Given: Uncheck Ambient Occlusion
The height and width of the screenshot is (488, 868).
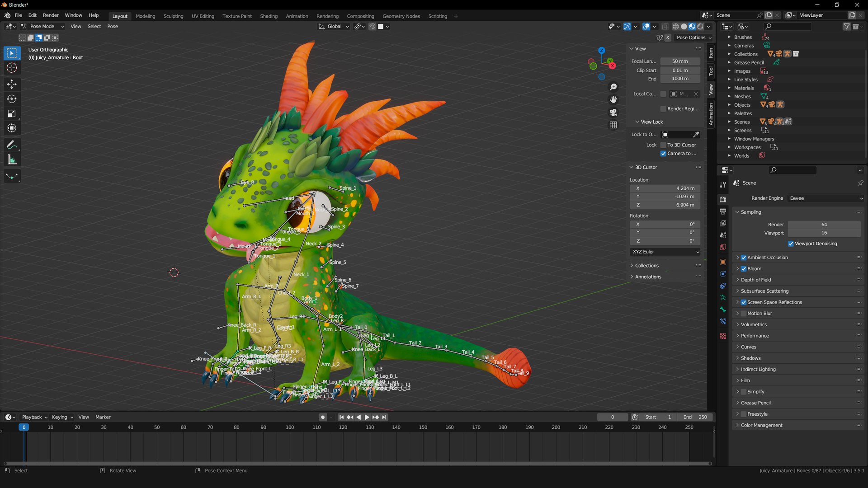Looking at the screenshot, I should 744,258.
